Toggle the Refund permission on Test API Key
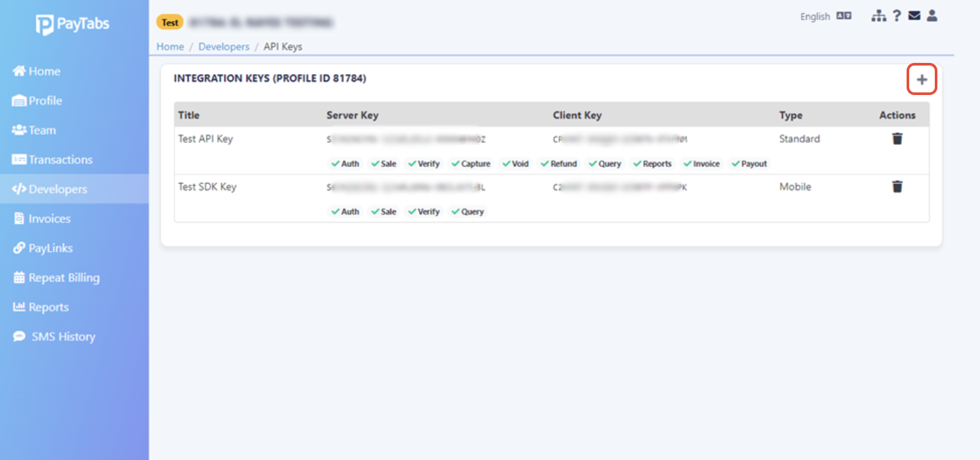The image size is (980, 460). point(559,163)
